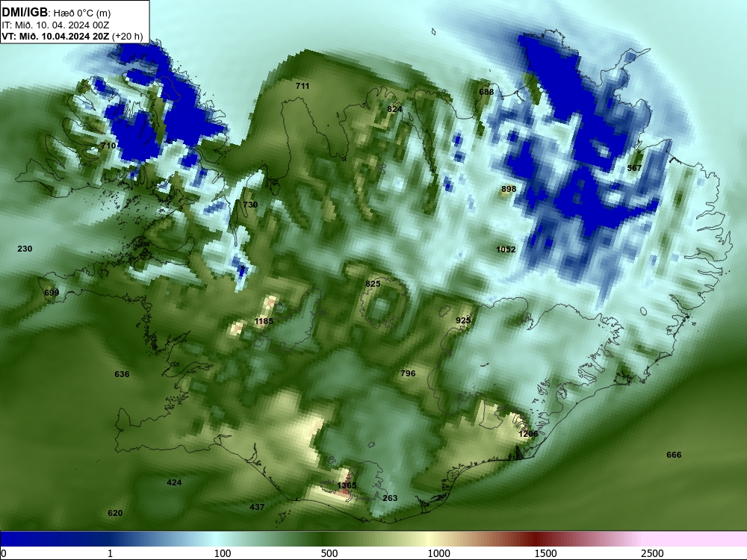
Task: Click the 1 label on the color scale
Action: (x=110, y=553)
